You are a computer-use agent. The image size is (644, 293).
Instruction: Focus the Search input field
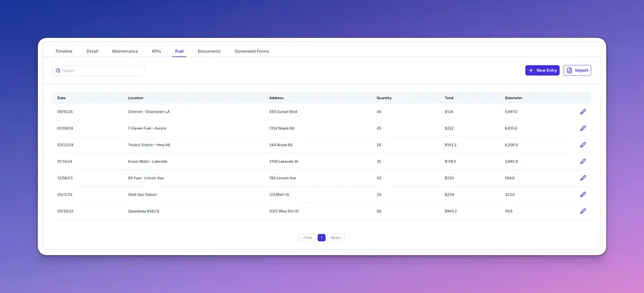point(98,71)
